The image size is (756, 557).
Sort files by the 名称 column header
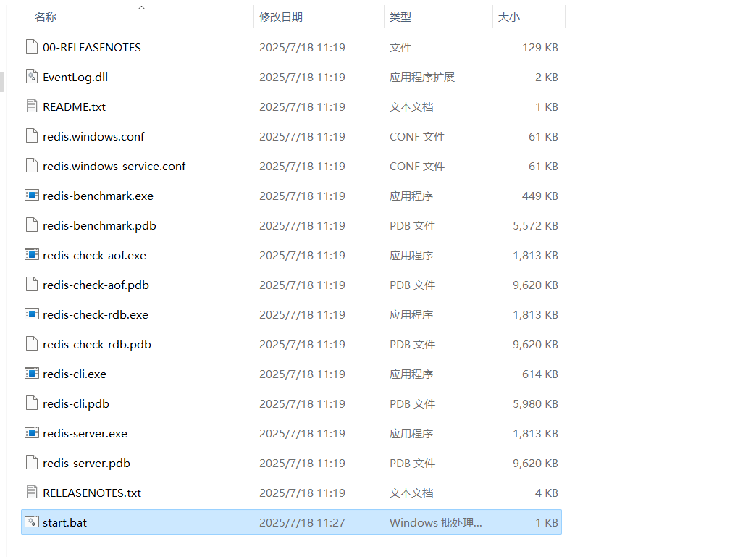coord(46,17)
